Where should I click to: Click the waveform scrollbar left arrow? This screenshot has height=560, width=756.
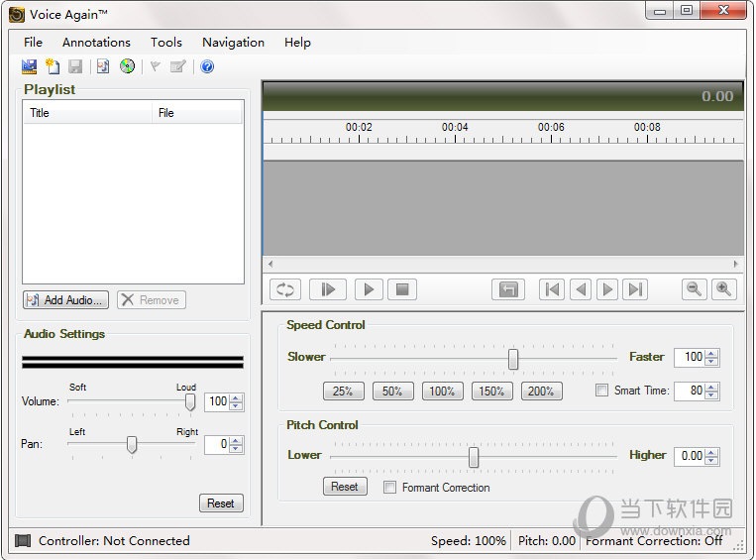(270, 264)
